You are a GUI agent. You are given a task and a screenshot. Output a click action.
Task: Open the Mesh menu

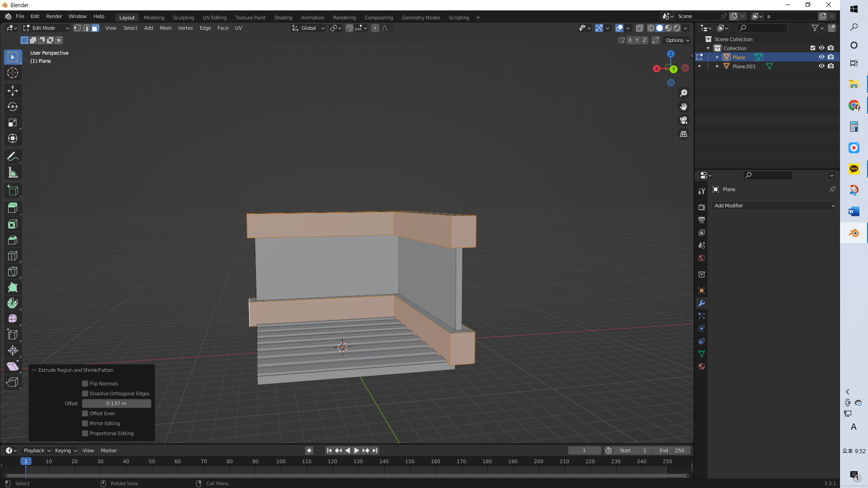point(165,28)
